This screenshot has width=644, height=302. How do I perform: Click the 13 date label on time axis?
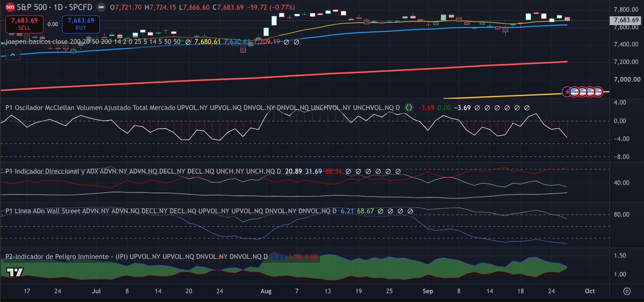(328, 291)
